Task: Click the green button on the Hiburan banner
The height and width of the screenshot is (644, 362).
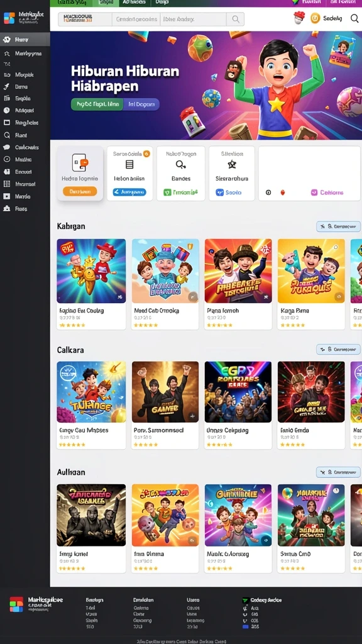Action: click(97, 104)
